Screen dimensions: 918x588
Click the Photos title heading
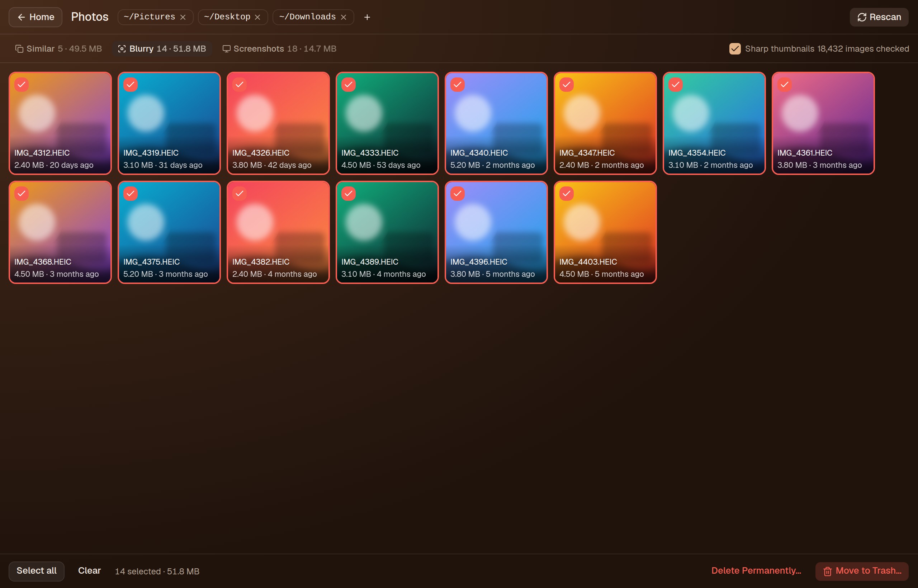[90, 17]
